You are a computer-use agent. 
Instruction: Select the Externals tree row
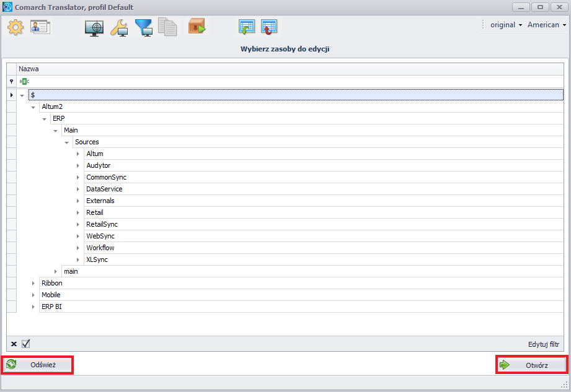point(324,201)
